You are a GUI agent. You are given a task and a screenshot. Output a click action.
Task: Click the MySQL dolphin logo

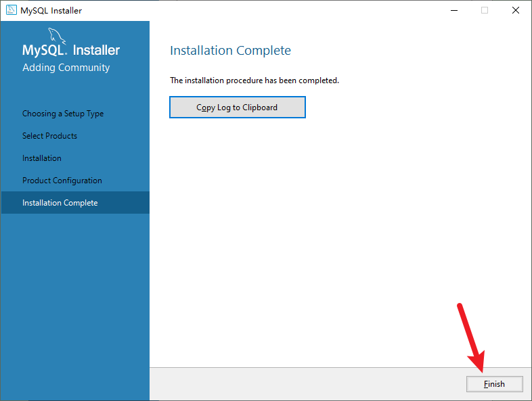(56, 36)
